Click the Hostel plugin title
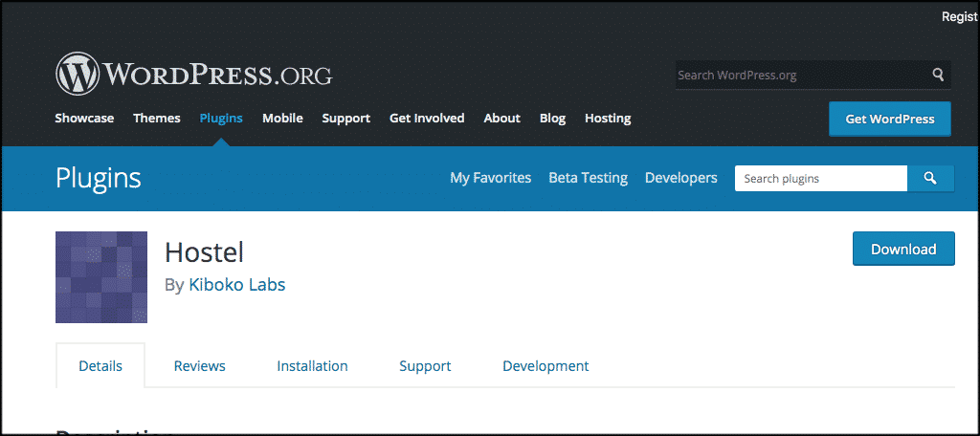Viewport: 980px width, 436px height. pos(205,253)
